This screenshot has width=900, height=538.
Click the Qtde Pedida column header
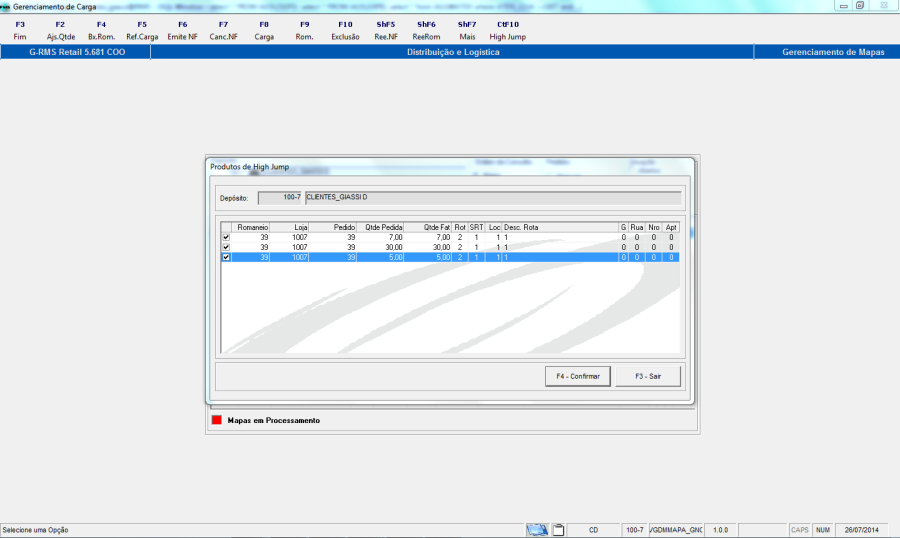[x=380, y=227]
